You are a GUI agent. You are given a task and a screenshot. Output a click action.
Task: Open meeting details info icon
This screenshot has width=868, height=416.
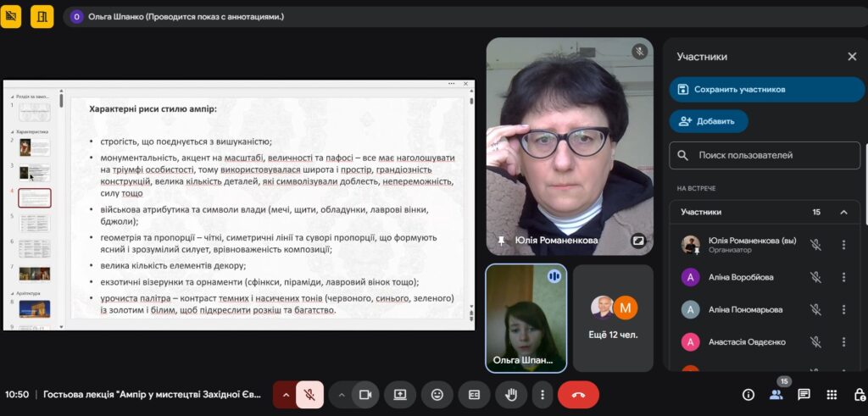point(748,395)
